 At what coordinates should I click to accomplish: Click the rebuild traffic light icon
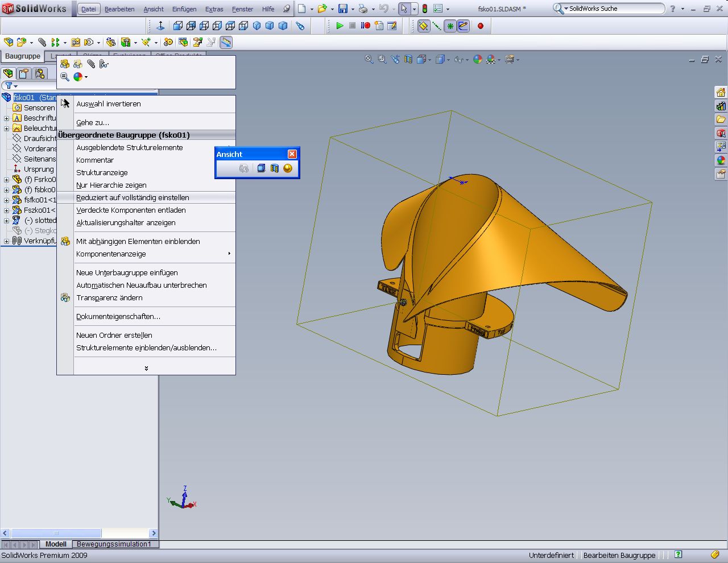[424, 9]
